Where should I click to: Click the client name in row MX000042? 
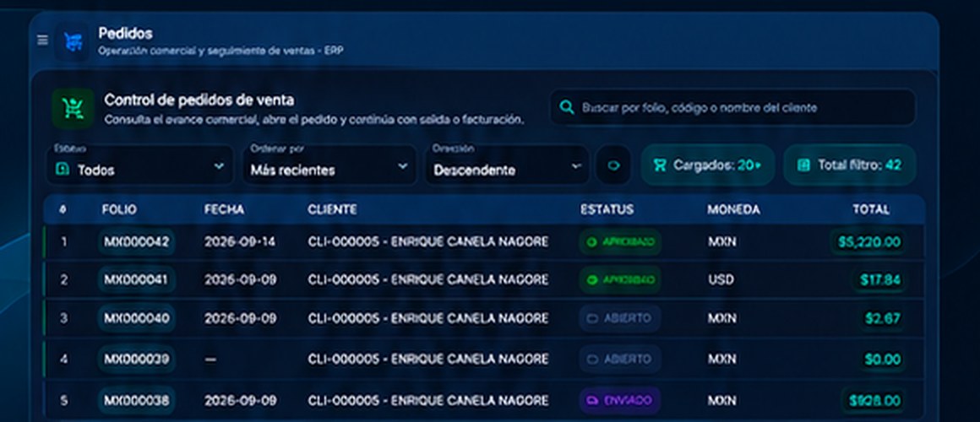pos(428,242)
